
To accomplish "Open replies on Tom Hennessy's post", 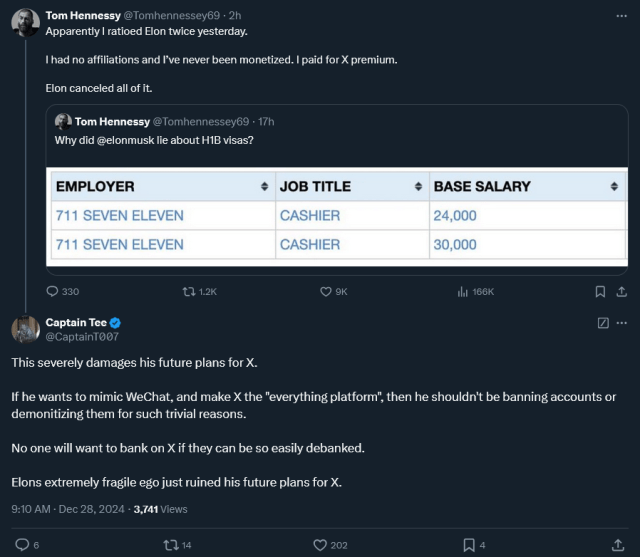I will [x=62, y=291].
